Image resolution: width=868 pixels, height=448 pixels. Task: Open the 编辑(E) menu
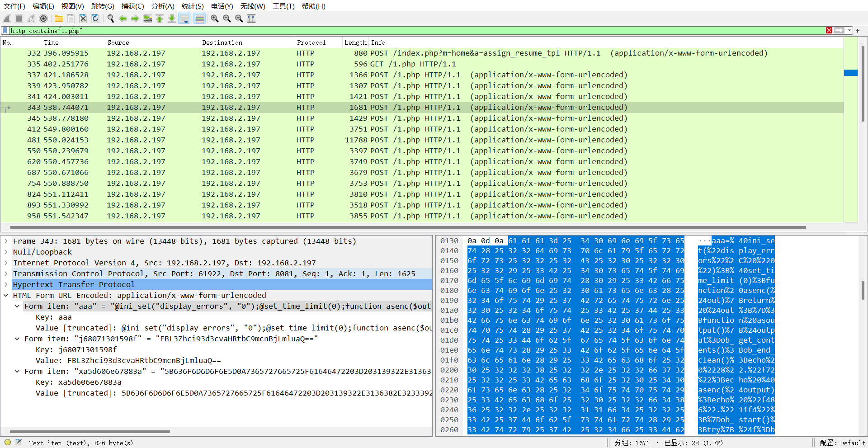point(43,6)
